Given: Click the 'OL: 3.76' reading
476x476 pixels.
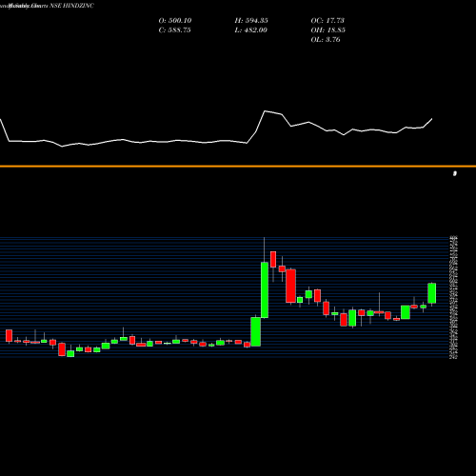Looking at the screenshot, I should pyautogui.click(x=326, y=40).
